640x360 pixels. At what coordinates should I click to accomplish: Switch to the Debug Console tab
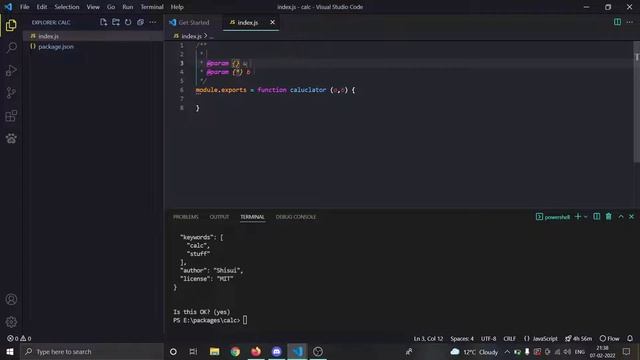pyautogui.click(x=296, y=217)
